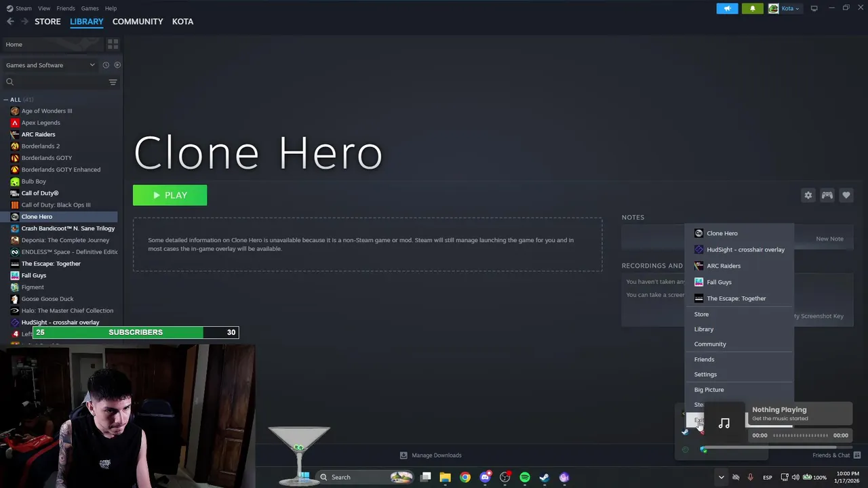Click the music track progress bar
Image resolution: width=868 pixels, height=488 pixels.
tap(801, 435)
